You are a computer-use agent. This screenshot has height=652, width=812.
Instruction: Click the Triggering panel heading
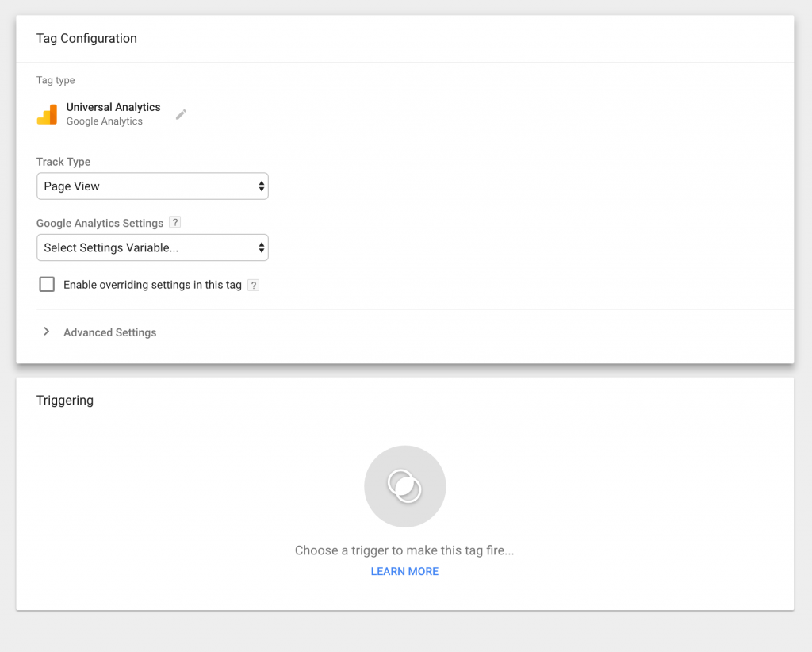tap(65, 400)
